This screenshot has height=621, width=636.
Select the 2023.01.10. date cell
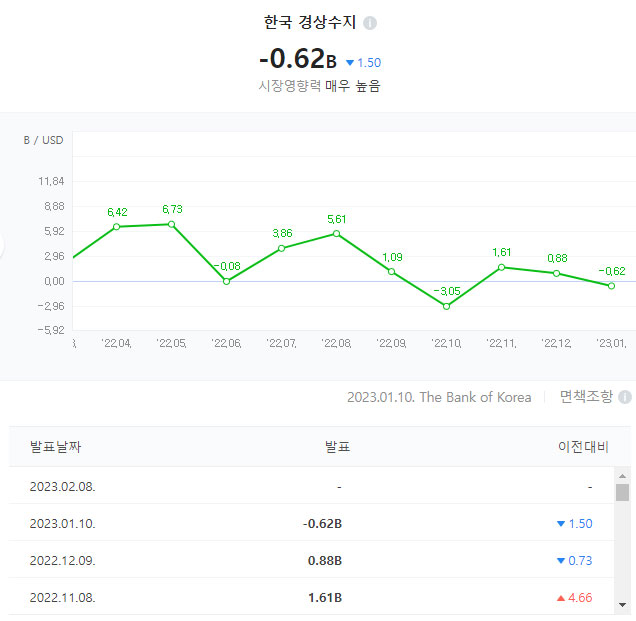pyautogui.click(x=62, y=524)
